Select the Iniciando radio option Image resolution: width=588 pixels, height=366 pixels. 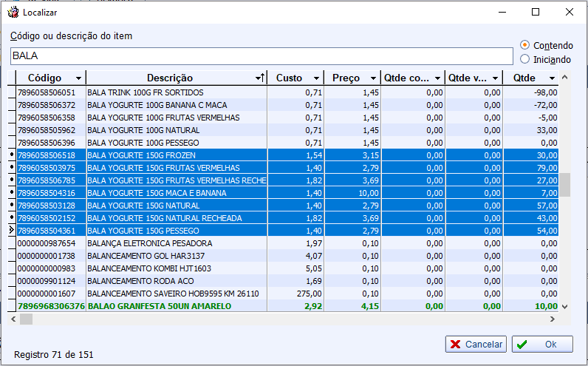click(525, 59)
